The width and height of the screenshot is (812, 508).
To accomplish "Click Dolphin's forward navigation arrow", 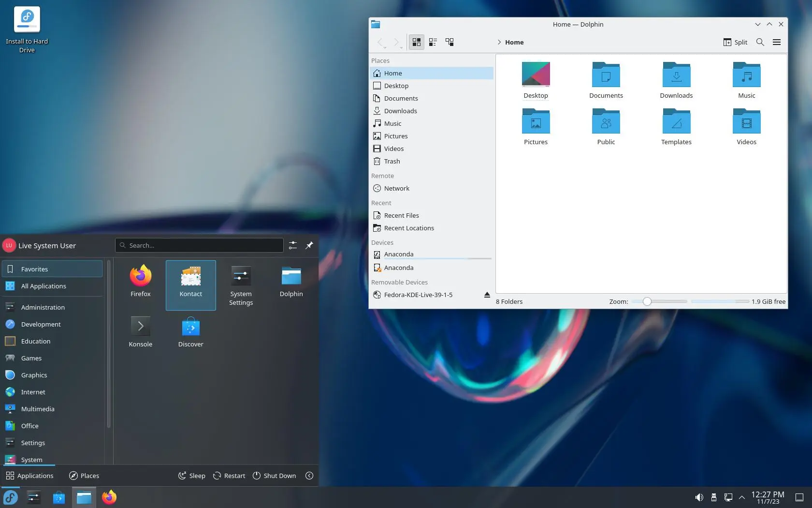I will pos(396,42).
